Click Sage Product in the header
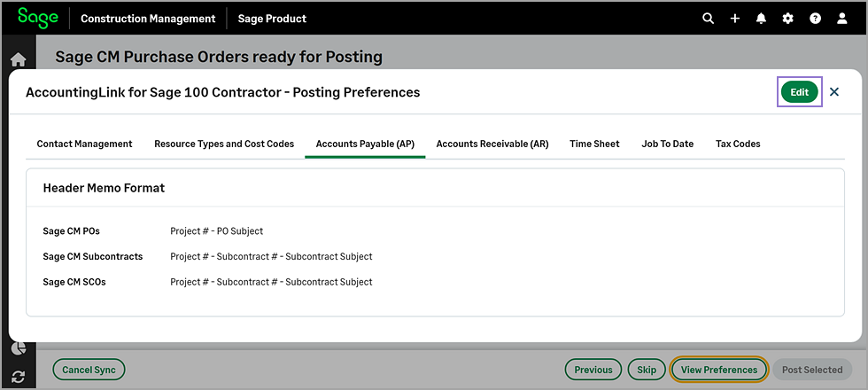 point(272,19)
